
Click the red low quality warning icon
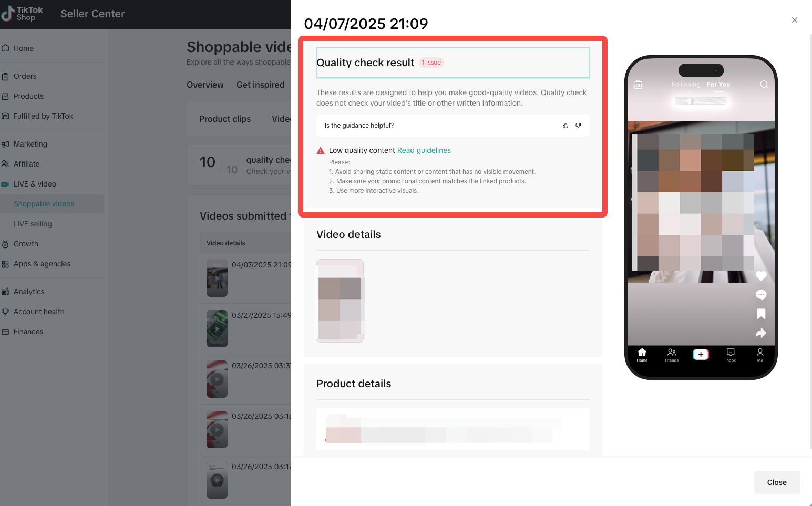321,150
